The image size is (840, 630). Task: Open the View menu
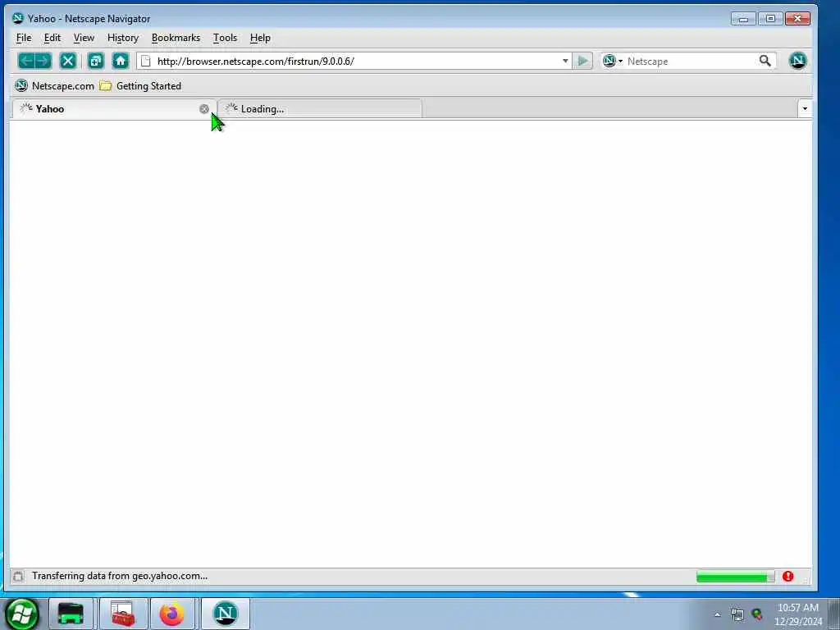pyautogui.click(x=84, y=38)
